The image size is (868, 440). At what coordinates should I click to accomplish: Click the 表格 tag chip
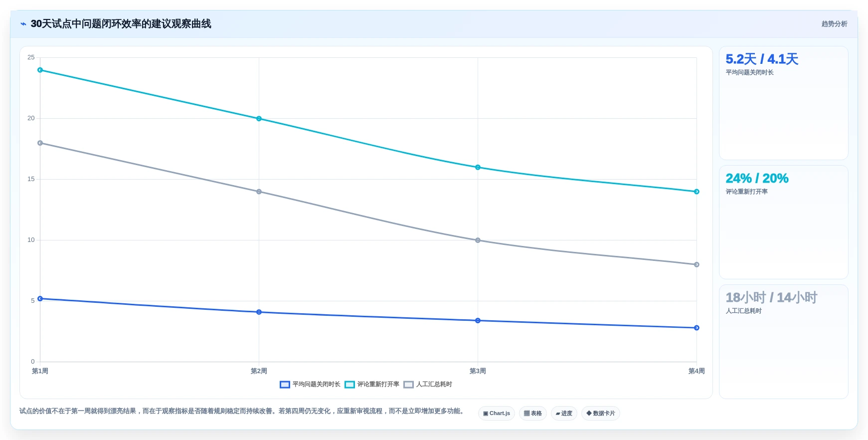pos(533,414)
